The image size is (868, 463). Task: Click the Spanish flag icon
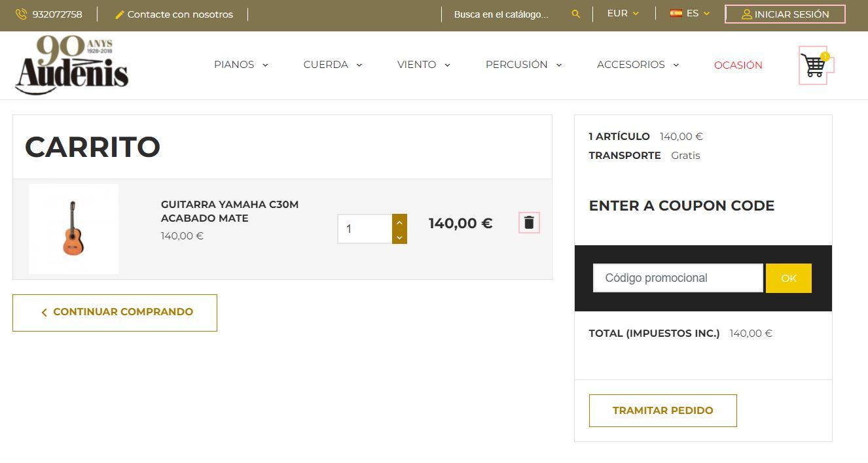[676, 13]
